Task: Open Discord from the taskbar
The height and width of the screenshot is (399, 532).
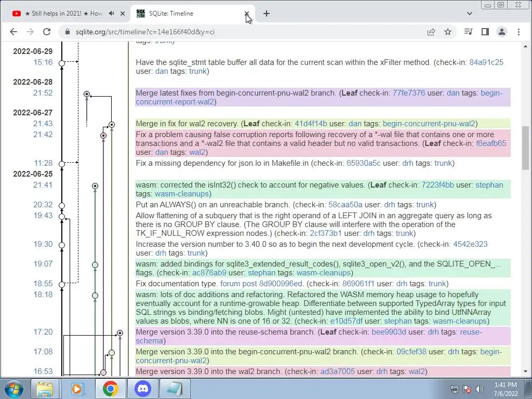Action: (143, 389)
